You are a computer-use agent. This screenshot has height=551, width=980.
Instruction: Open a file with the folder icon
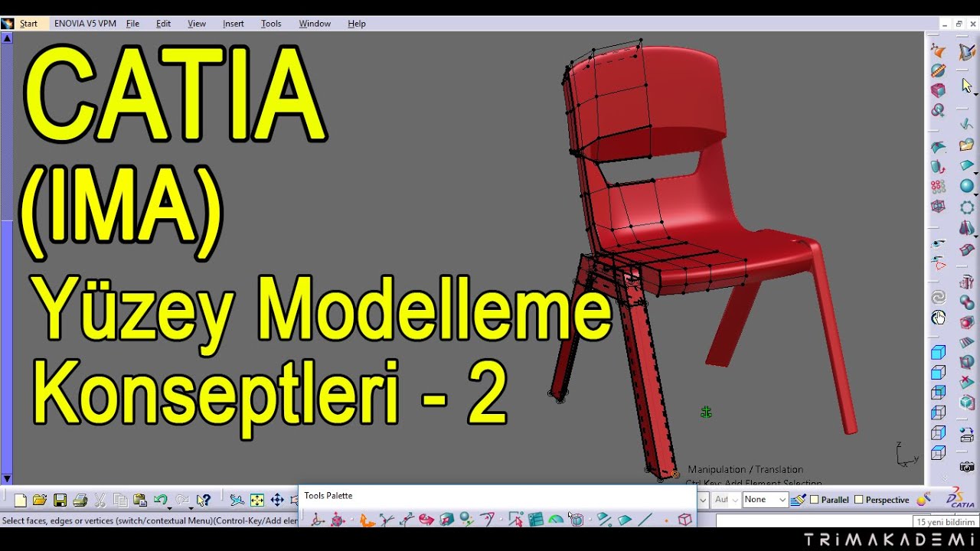click(x=40, y=500)
